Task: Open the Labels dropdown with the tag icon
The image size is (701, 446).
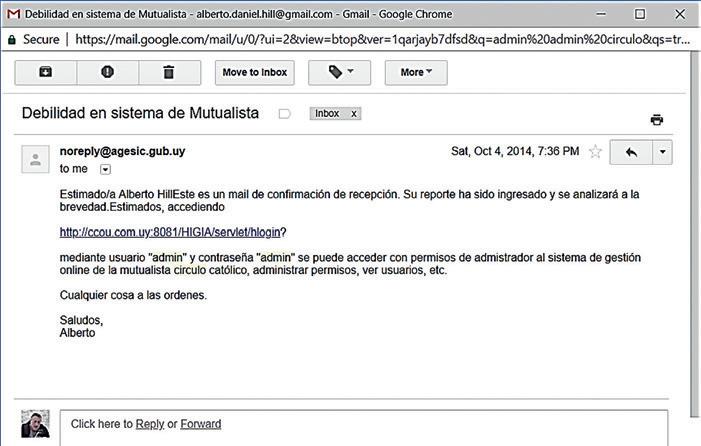Action: (x=339, y=72)
